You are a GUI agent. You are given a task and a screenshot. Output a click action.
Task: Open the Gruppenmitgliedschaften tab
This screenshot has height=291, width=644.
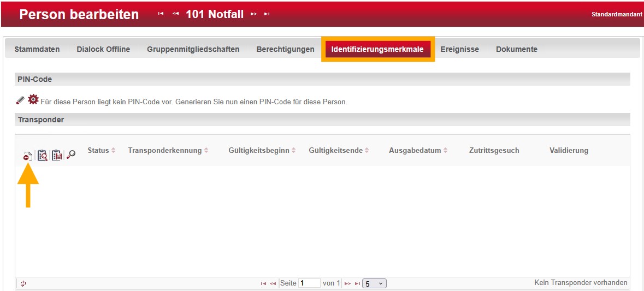point(193,49)
